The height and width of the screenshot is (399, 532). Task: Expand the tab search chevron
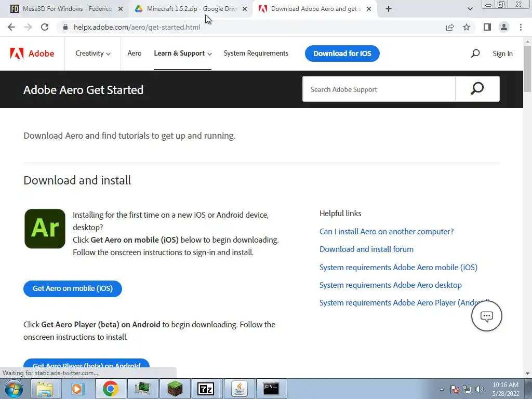(470, 9)
